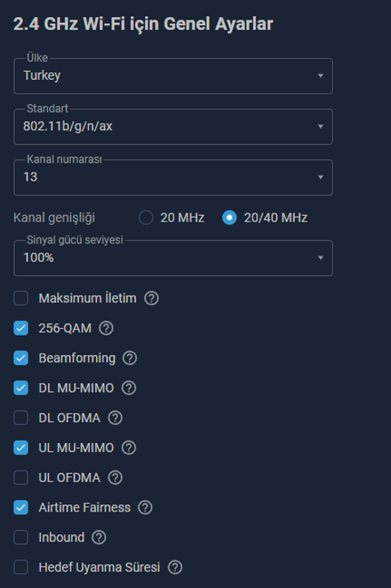The height and width of the screenshot is (588, 391).
Task: Show Beamforming help tooltip icon
Action: (130, 358)
